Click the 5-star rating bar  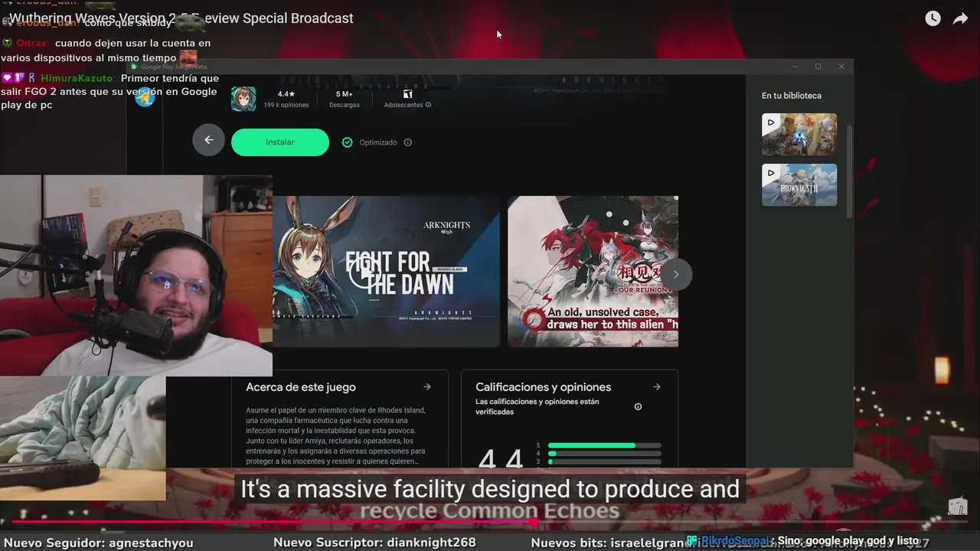click(x=605, y=445)
